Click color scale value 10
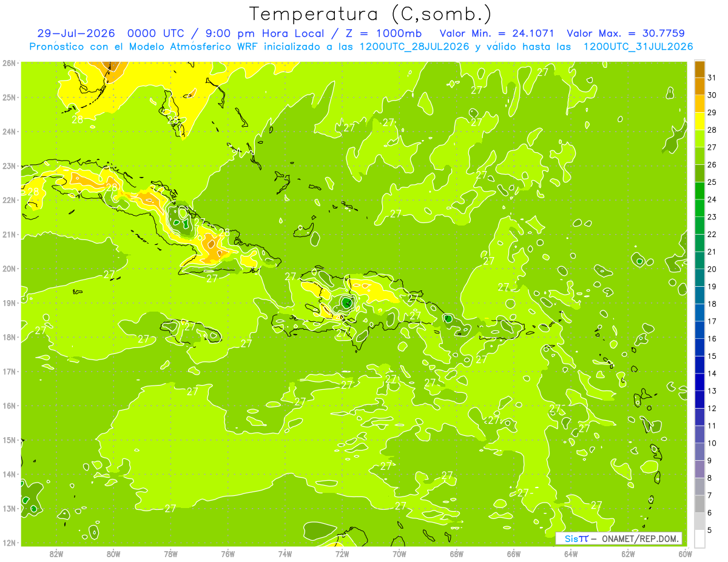 click(712, 443)
